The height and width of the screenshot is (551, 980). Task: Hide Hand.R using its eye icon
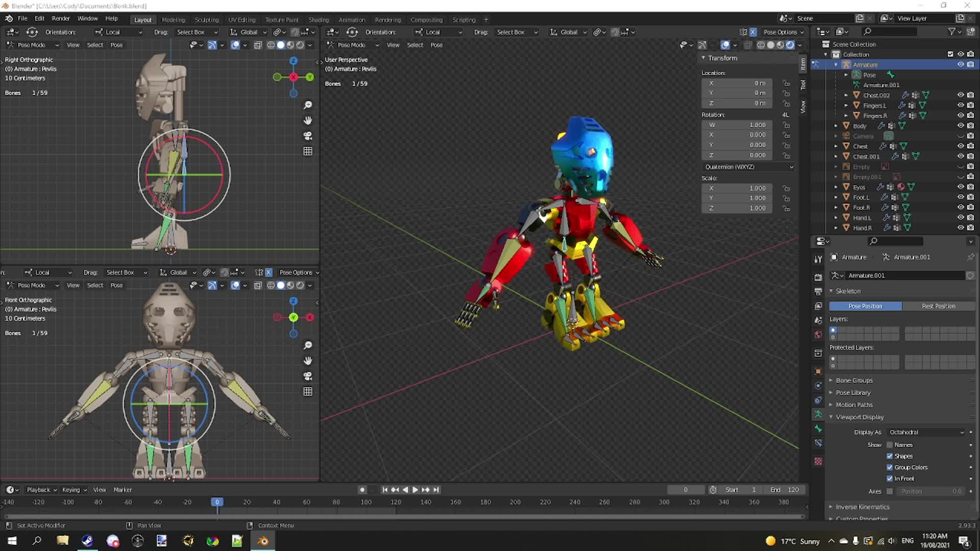coord(961,228)
